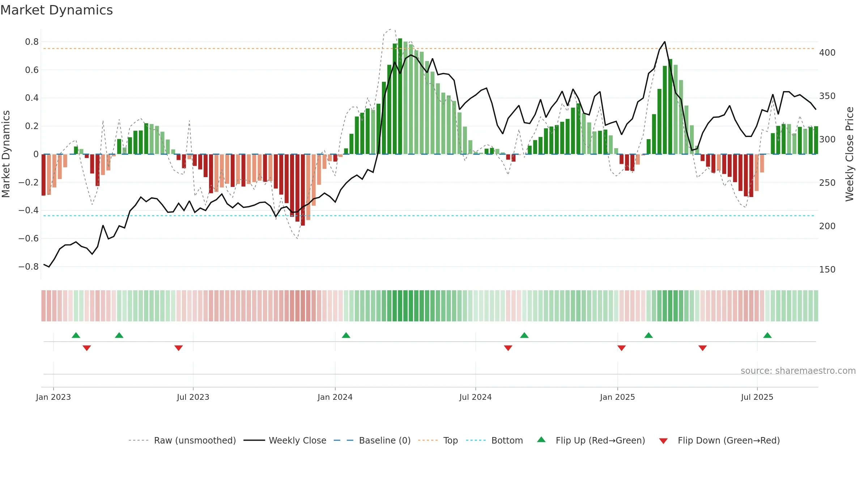The width and height of the screenshot is (868, 488).
Task: Click the Market Dynamics chart title
Action: point(56,10)
